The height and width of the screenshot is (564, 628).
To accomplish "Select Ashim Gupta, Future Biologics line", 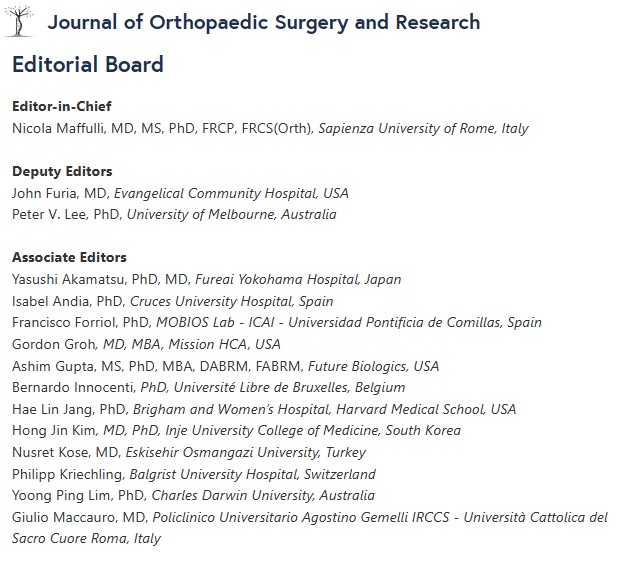I will [225, 366].
